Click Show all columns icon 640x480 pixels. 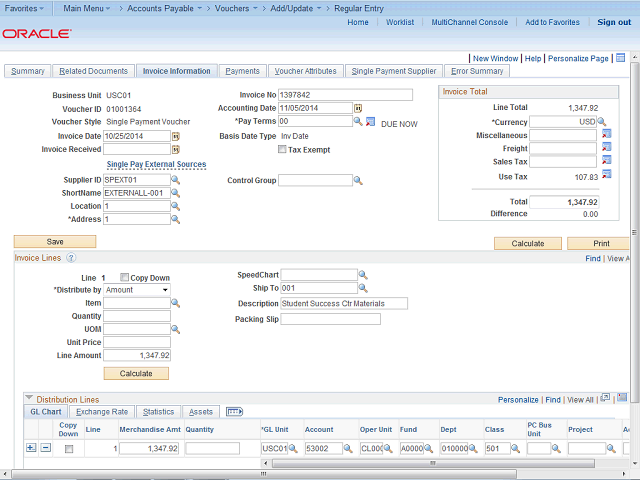pyautogui.click(x=235, y=412)
